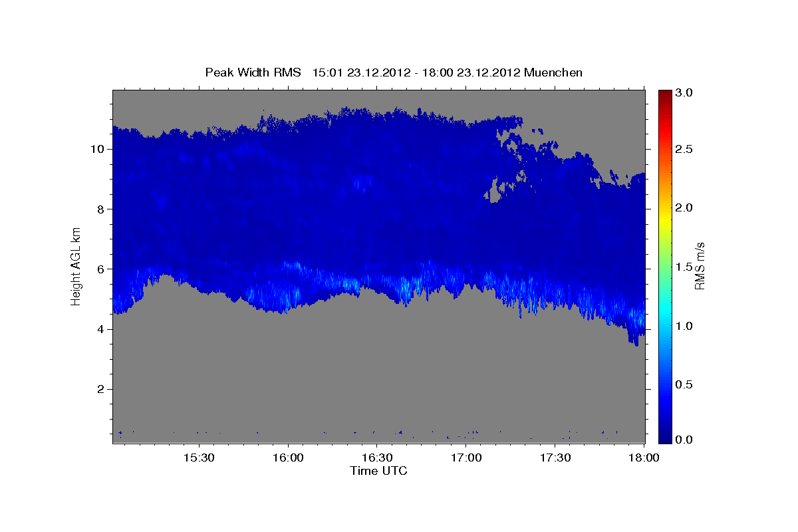The width and height of the screenshot is (798, 532).
Task: Click the 16:00 time tick label
Action: [x=288, y=458]
